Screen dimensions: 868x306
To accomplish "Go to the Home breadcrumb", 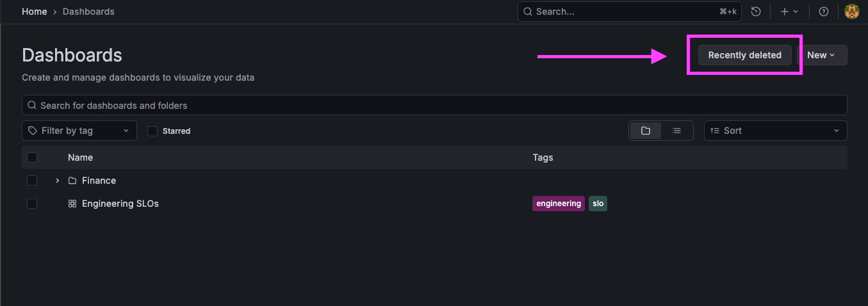I will click(35, 12).
